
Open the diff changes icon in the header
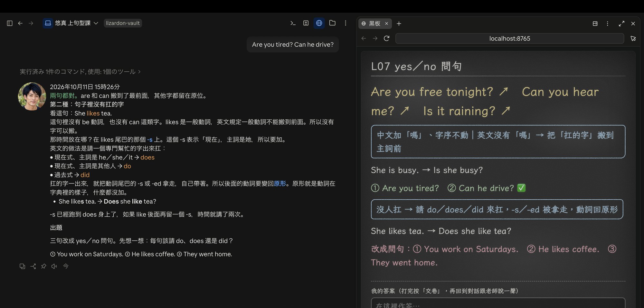(306, 23)
